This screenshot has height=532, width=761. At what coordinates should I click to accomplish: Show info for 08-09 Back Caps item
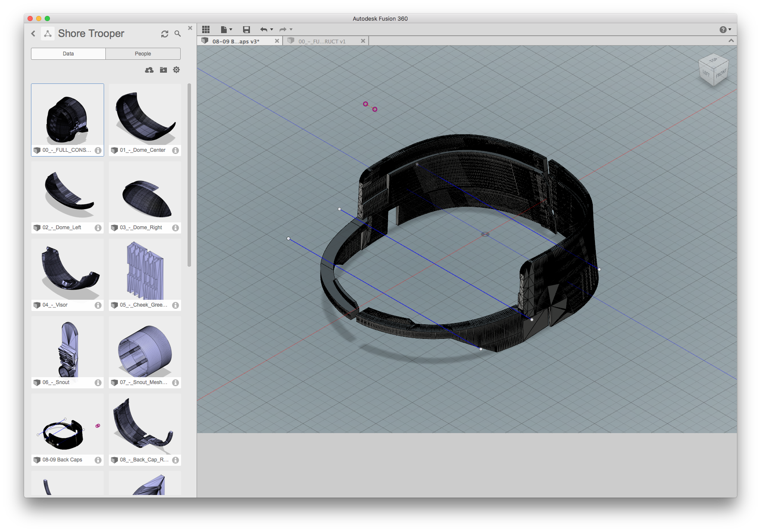coord(98,460)
